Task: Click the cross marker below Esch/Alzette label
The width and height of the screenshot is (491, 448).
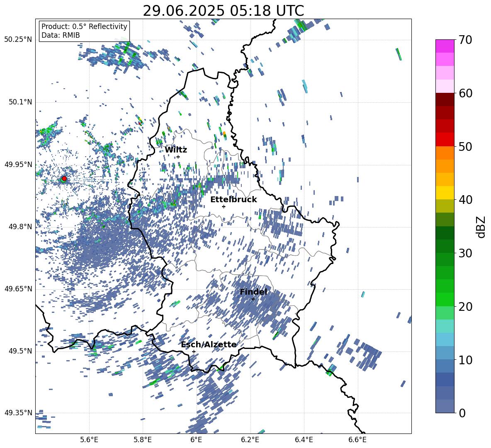Action: (194, 351)
